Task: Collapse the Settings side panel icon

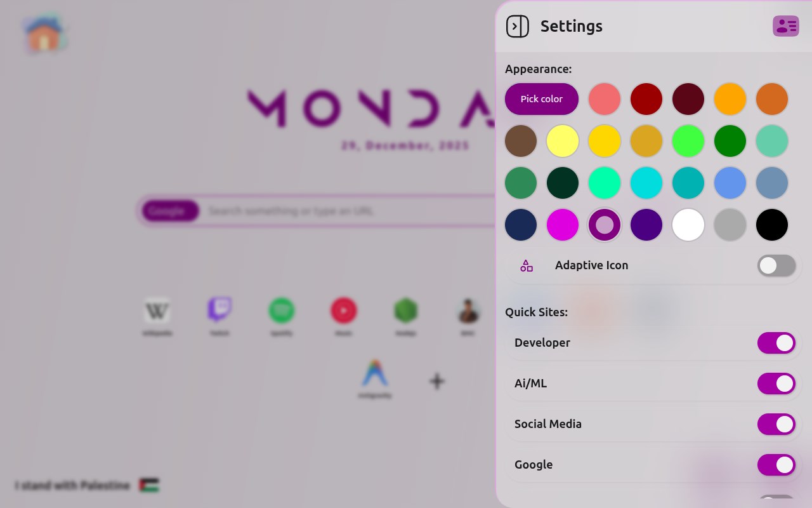Action: click(517, 27)
